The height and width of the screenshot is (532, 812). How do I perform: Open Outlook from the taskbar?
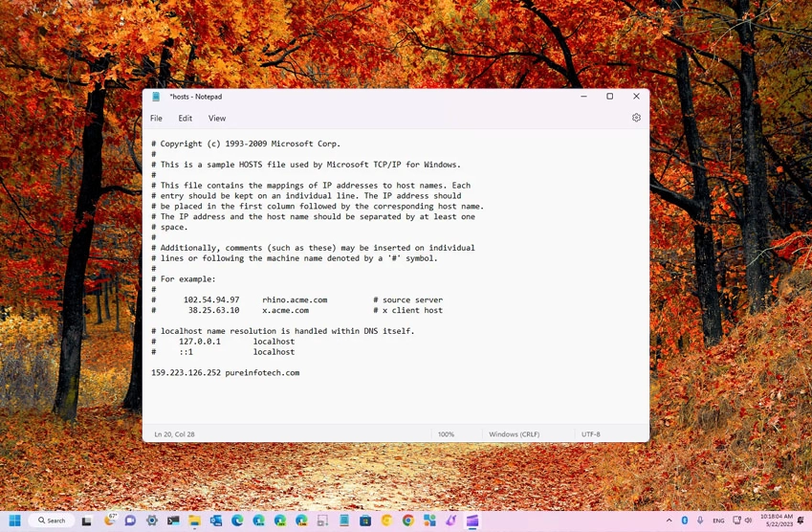216,521
